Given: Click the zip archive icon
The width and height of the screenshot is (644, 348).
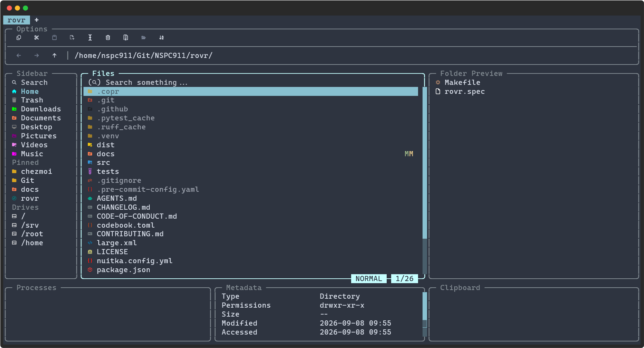Looking at the screenshot, I should point(126,38).
